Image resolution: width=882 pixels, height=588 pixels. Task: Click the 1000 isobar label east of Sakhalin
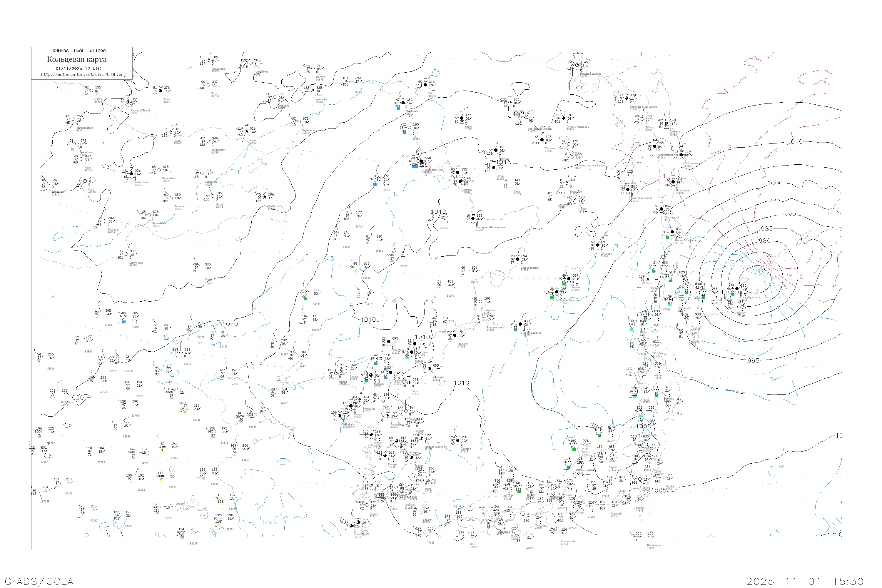pos(775,183)
